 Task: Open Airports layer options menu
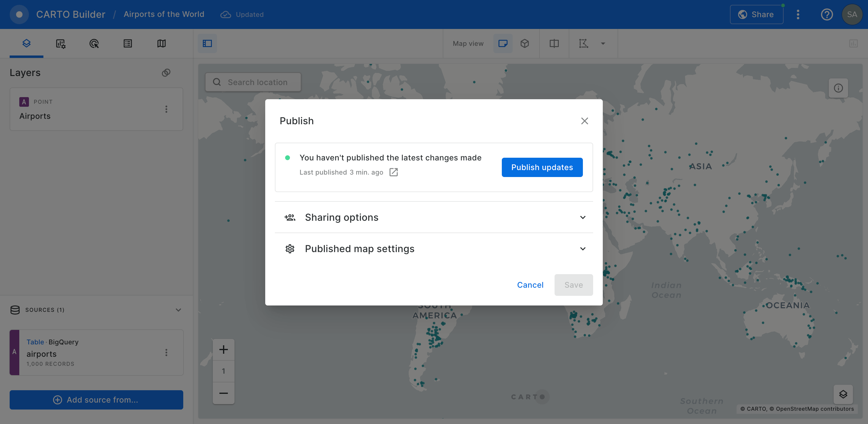click(x=166, y=109)
